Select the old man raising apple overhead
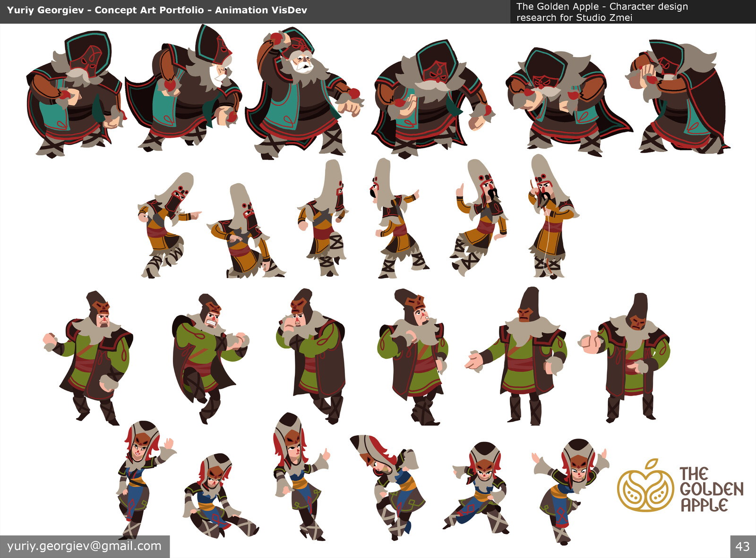The image size is (756, 558). 304,93
